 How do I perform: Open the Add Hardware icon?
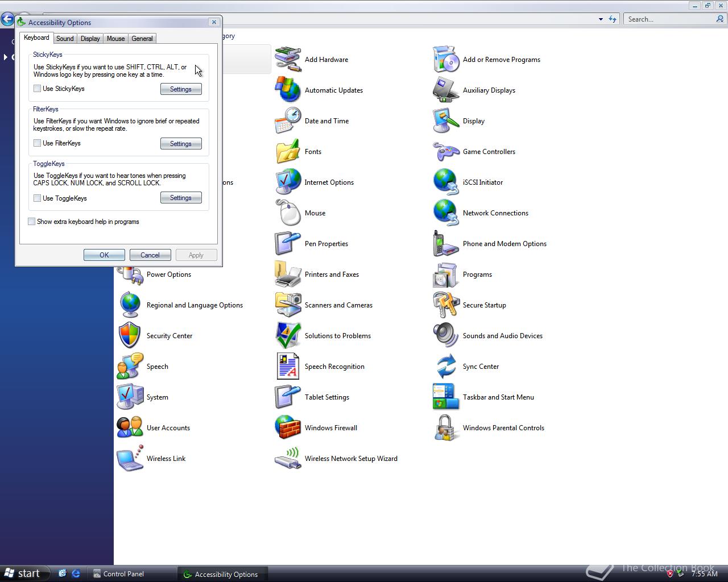coord(288,60)
